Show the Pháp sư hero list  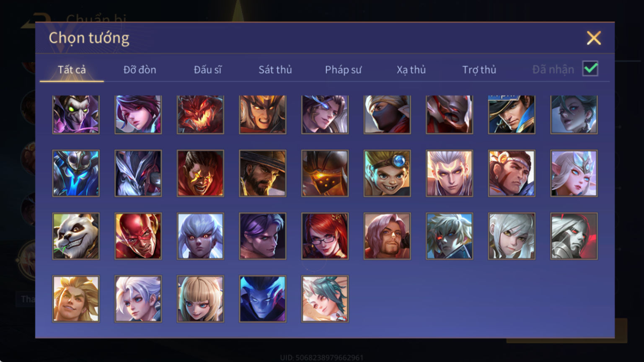coord(343,70)
